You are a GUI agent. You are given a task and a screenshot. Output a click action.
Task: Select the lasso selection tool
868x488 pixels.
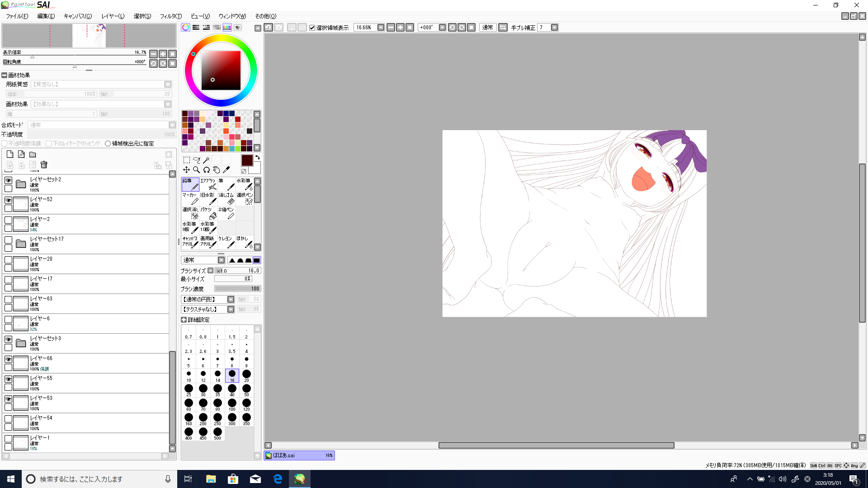[x=196, y=160]
